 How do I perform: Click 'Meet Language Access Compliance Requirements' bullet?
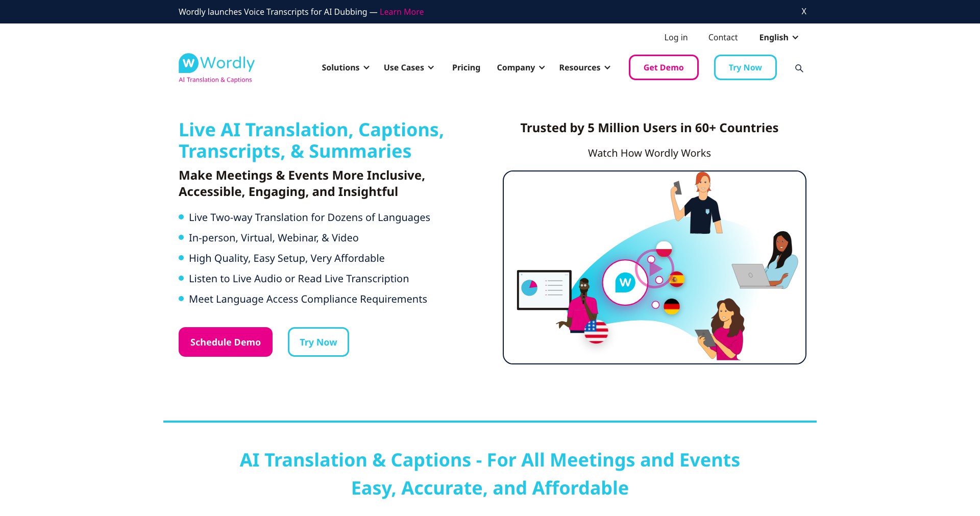(308, 299)
